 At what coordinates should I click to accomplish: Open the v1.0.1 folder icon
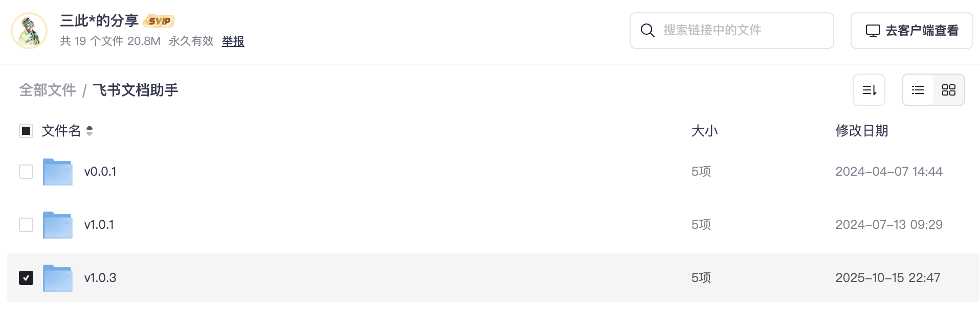(57, 225)
